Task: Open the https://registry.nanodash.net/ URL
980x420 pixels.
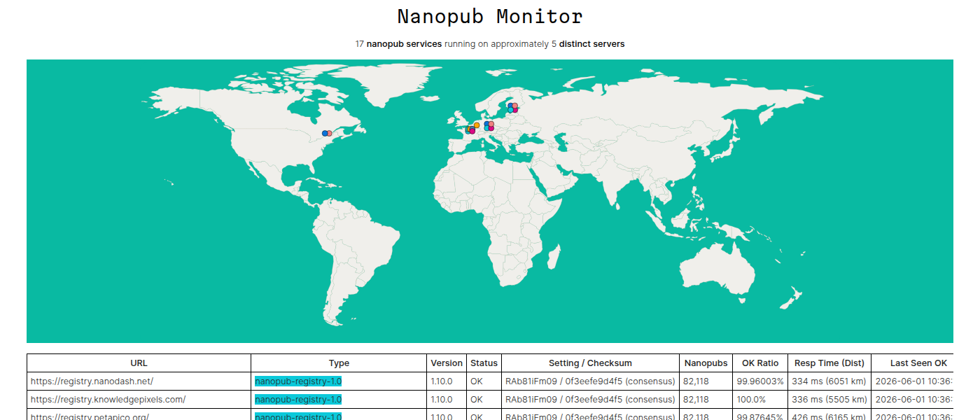Action: coord(92,381)
